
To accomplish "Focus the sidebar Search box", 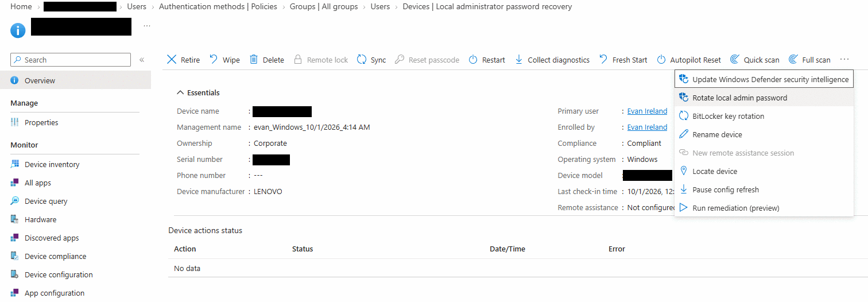I will 71,60.
